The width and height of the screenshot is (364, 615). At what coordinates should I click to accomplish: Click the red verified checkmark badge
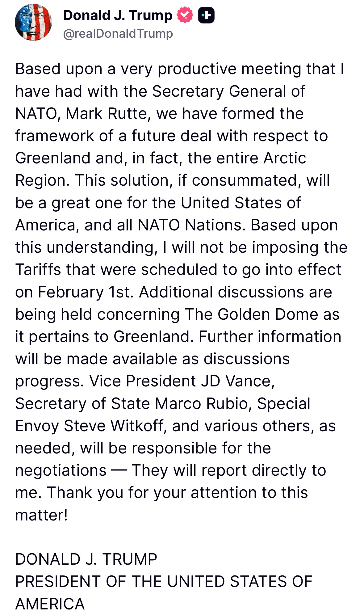[185, 15]
